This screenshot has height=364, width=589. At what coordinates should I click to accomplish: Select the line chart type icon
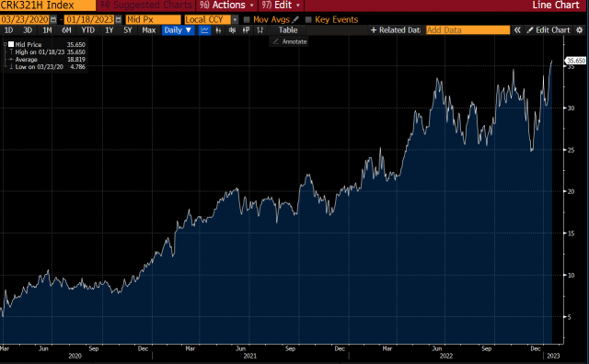pyautogui.click(x=204, y=30)
